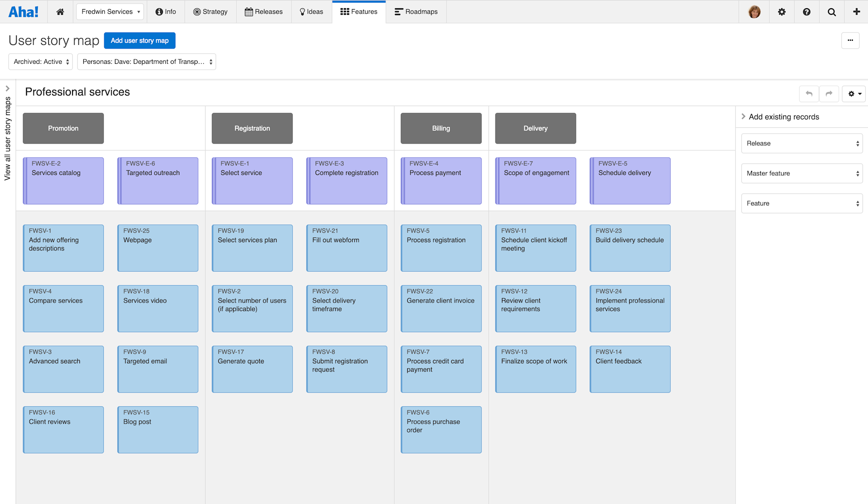Image resolution: width=868 pixels, height=504 pixels.
Task: Select the Roadmaps tab
Action: tap(416, 12)
